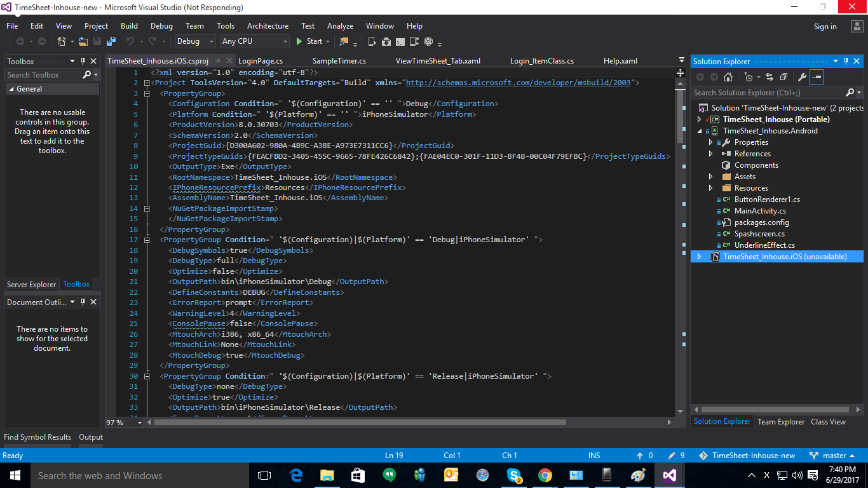The height and width of the screenshot is (488, 868).
Task: Toggle the Preview Selected Items button
Action: [x=817, y=77]
